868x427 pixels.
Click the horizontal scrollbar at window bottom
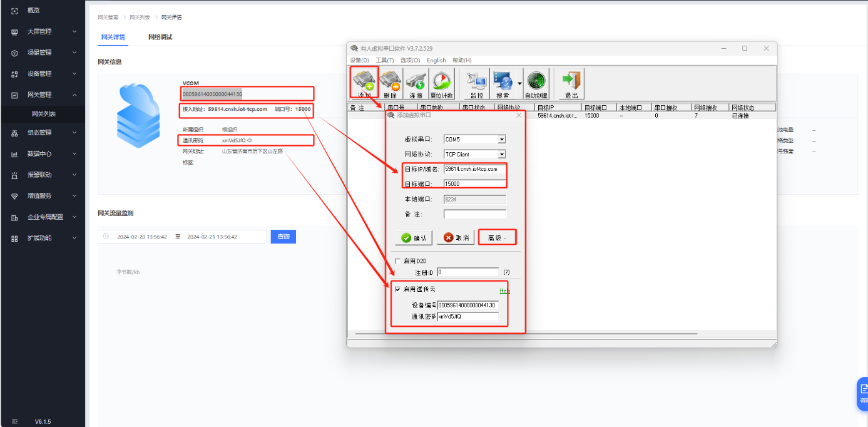(x=526, y=334)
